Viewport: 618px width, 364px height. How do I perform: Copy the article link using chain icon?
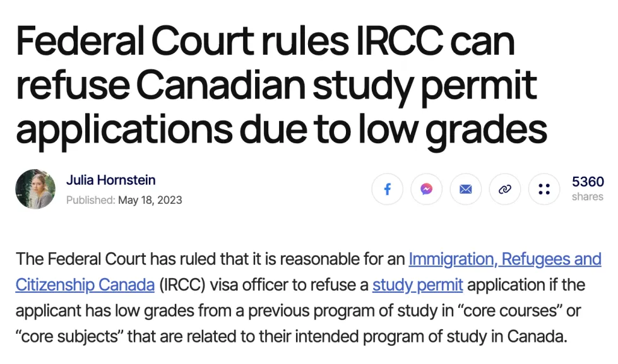(504, 189)
